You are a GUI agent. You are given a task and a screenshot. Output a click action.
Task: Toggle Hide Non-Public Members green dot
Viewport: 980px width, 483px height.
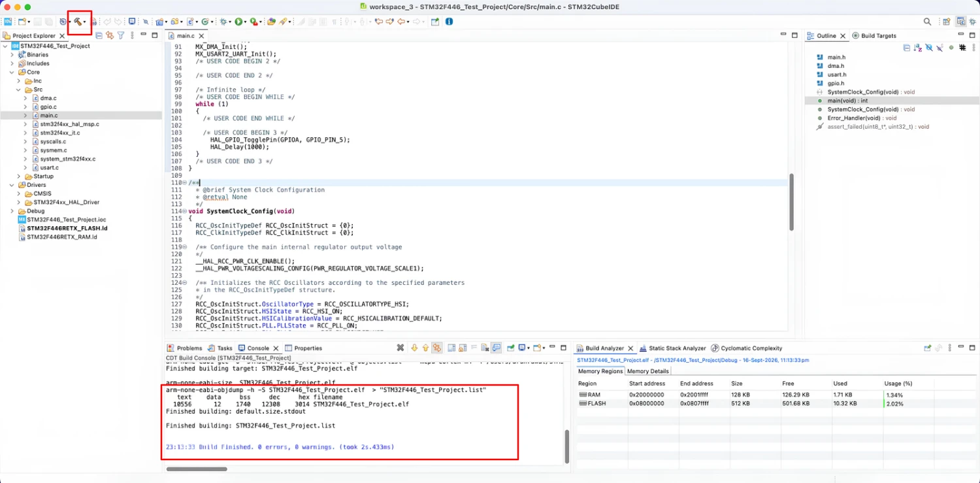951,48
